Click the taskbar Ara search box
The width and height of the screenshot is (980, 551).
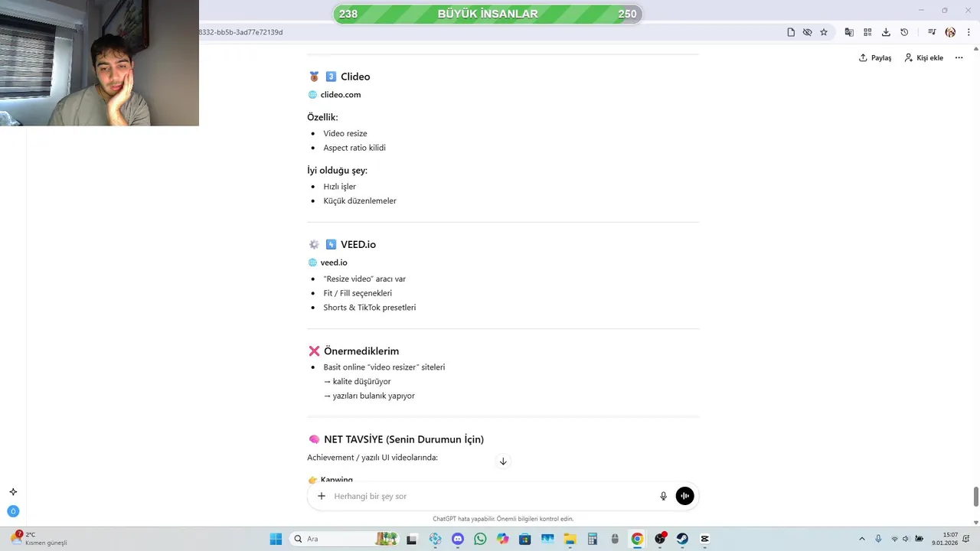pos(345,539)
